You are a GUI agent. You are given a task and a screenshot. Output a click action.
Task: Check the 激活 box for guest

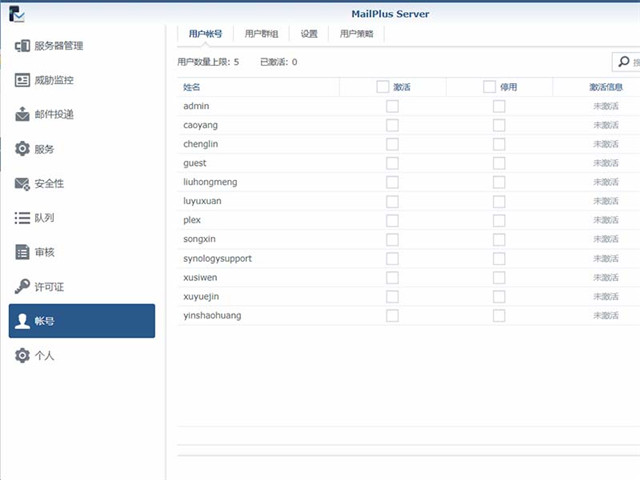[392, 163]
